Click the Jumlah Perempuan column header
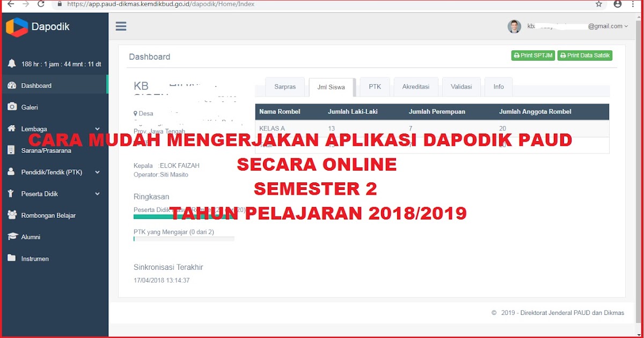This screenshot has width=644, height=338. (437, 112)
